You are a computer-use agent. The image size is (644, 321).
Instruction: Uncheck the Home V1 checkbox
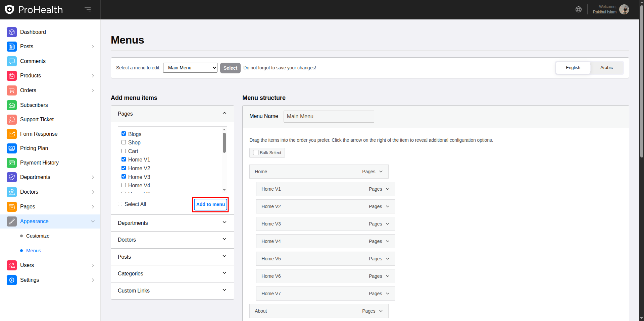click(x=123, y=159)
